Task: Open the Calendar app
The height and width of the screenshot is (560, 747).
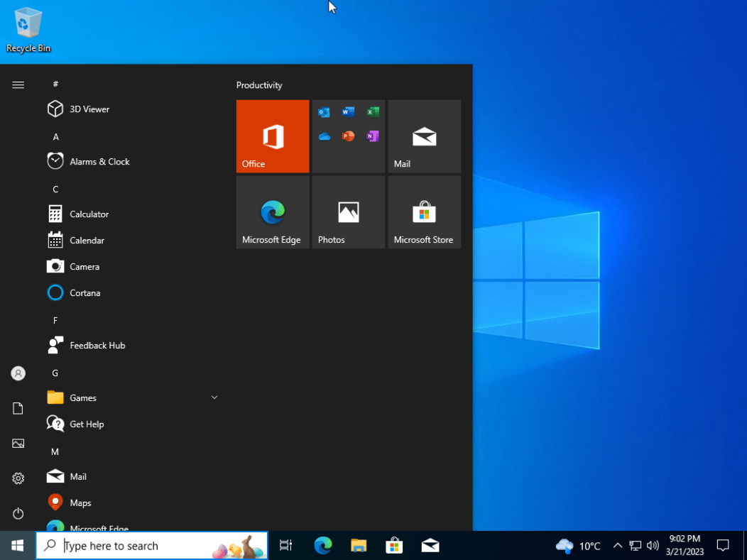Action: 131,240
